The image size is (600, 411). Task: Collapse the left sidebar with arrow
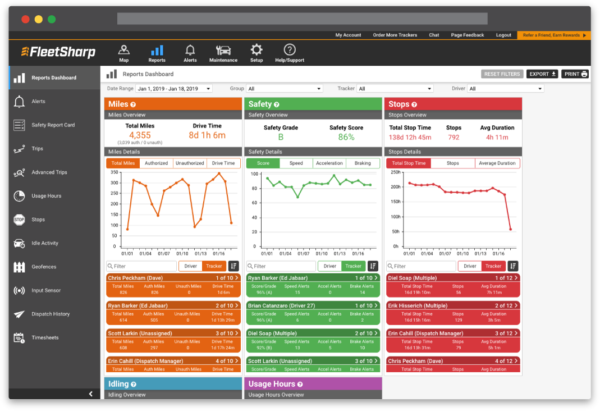[x=91, y=394]
